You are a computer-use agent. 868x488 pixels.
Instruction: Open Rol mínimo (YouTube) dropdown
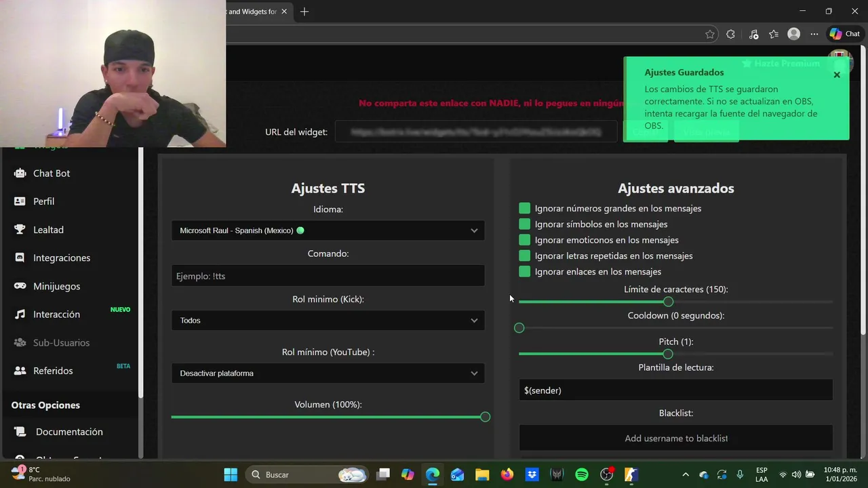(x=328, y=373)
